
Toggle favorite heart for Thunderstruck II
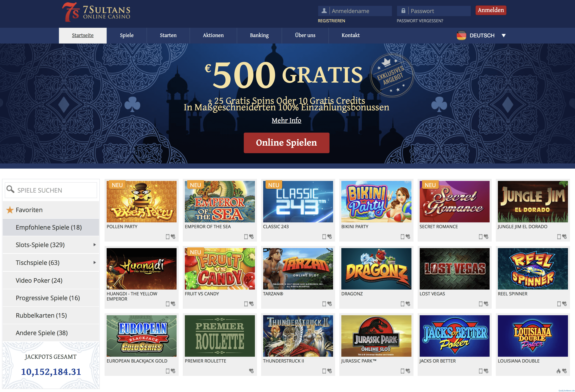tap(330, 371)
